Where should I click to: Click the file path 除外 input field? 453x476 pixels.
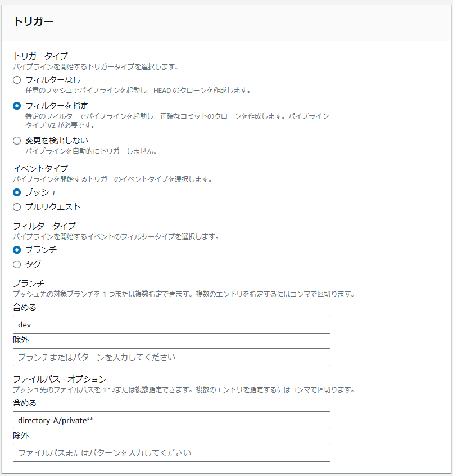point(171,453)
